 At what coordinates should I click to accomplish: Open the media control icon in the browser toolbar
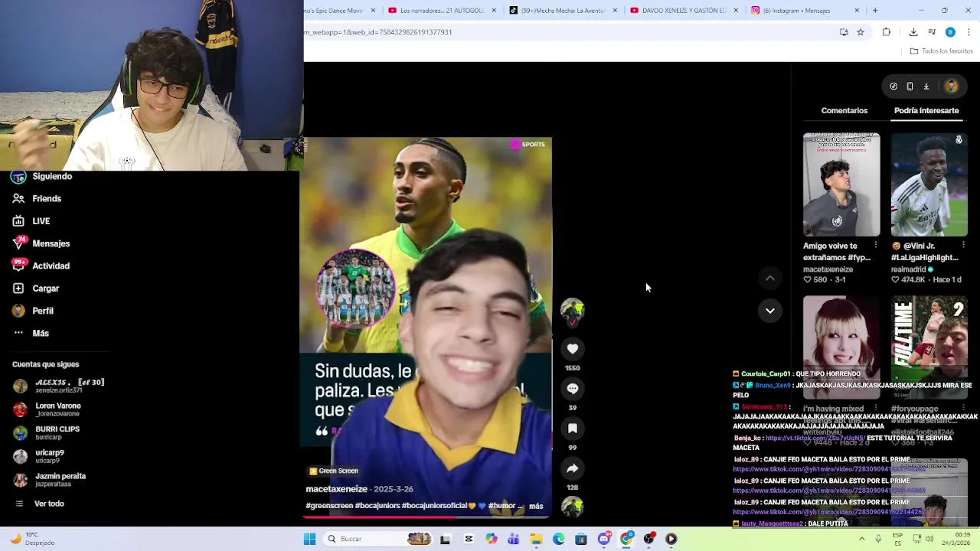[x=932, y=32]
